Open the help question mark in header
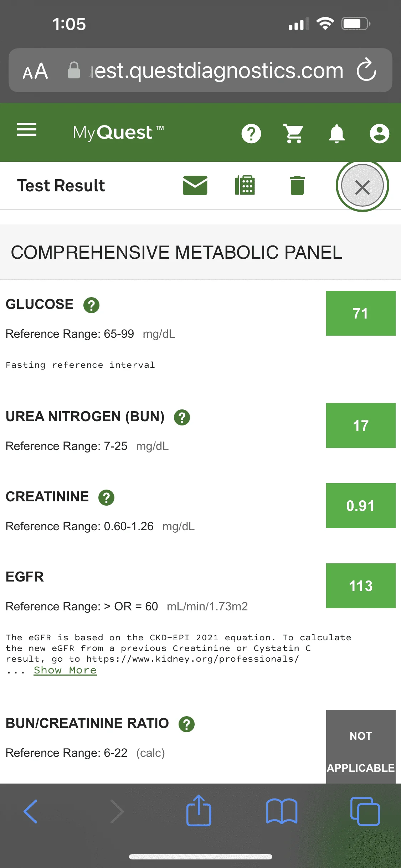Screen dimensions: 401x868 (251, 134)
